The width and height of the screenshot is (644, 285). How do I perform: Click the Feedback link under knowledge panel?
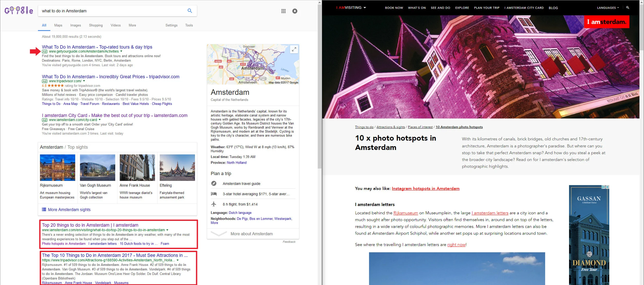289,242
